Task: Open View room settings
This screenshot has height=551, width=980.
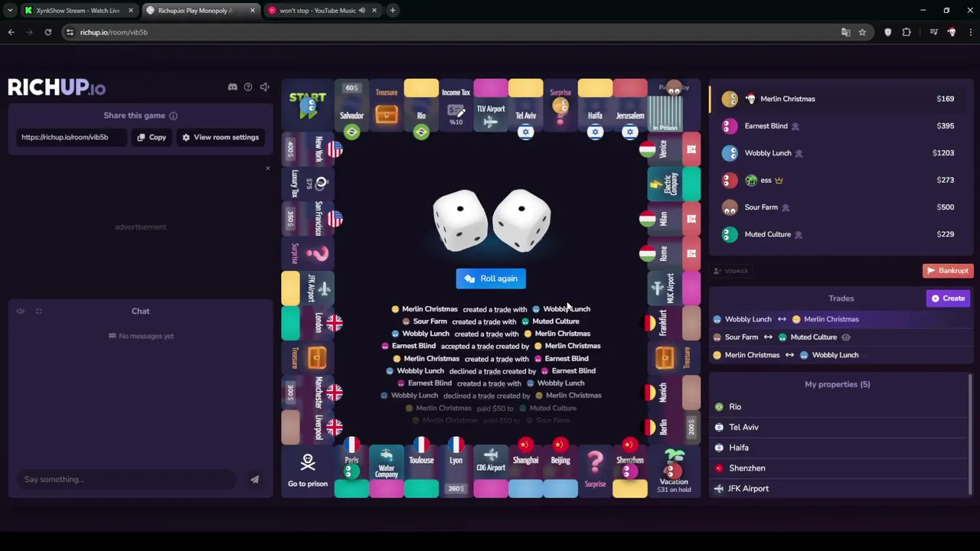Action: 220,137
